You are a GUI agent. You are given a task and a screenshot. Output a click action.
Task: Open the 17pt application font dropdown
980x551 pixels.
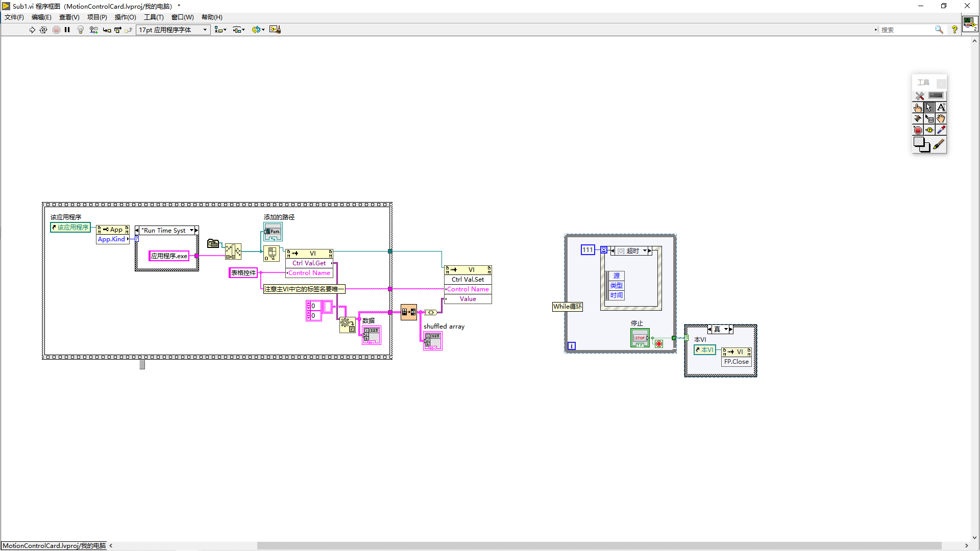[x=173, y=30]
